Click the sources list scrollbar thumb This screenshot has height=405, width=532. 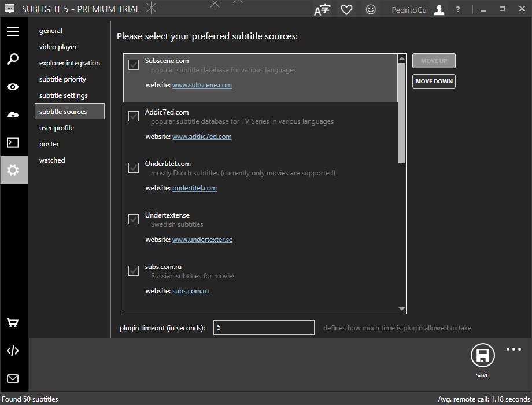(x=402, y=113)
